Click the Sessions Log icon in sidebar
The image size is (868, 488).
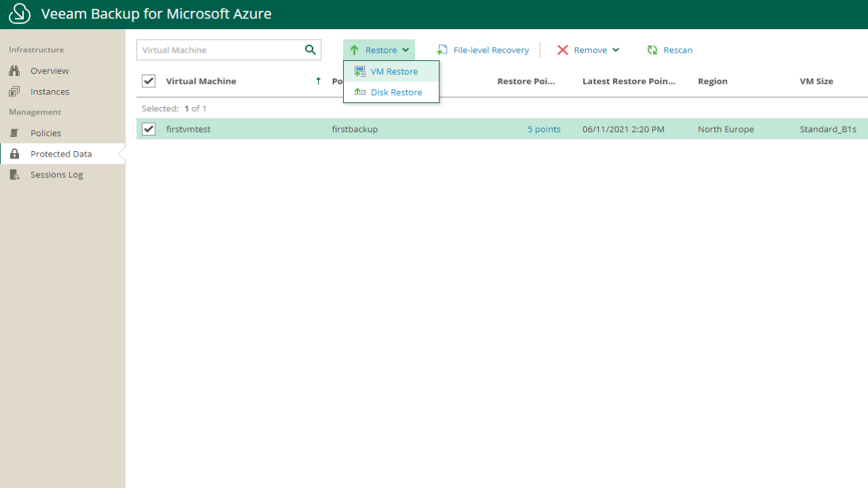pyautogui.click(x=14, y=175)
